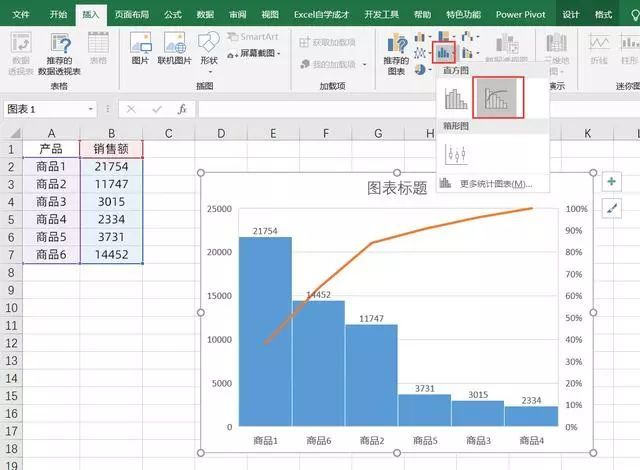Select row 8 header
The image size is (640, 470).
tap(11, 273)
